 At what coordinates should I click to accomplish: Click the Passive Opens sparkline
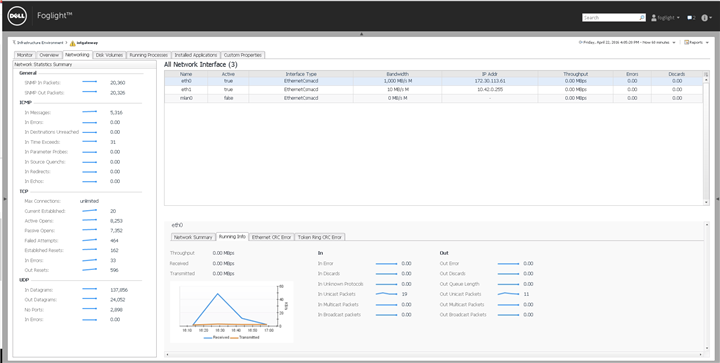[x=90, y=230]
